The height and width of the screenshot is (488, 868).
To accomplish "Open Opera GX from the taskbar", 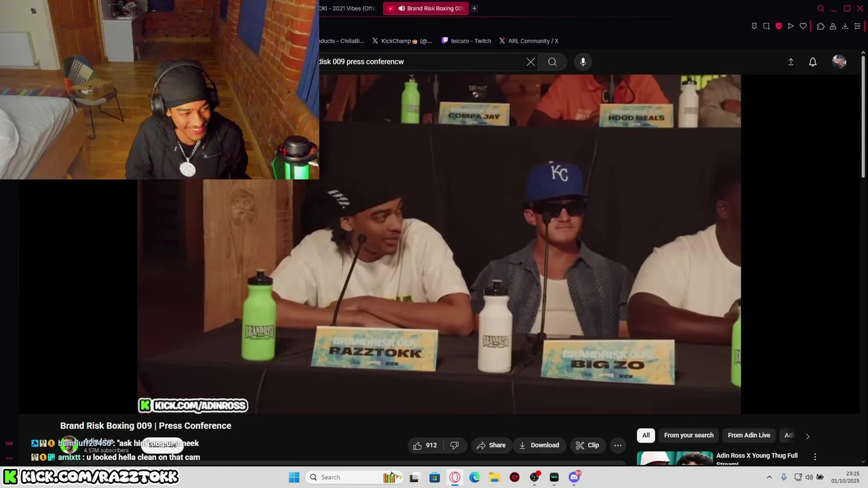I will [454, 477].
